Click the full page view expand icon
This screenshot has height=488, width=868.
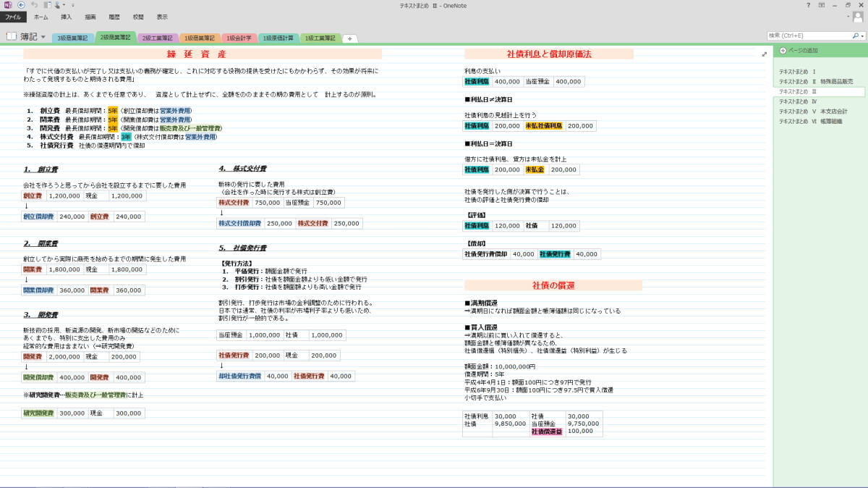765,54
